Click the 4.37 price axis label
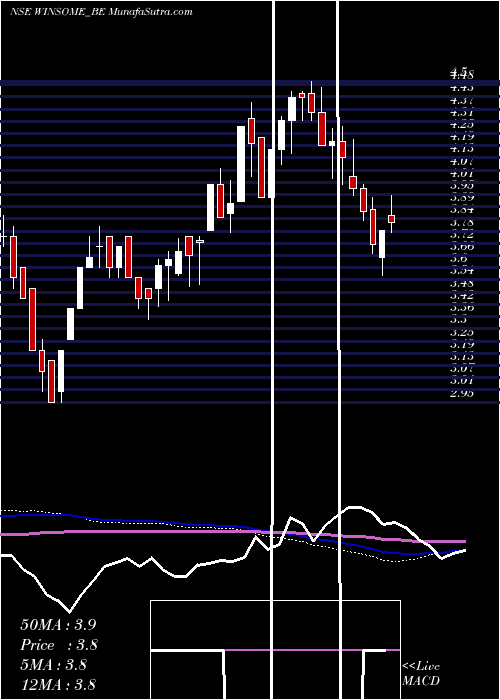500x700 pixels. pos(462,101)
